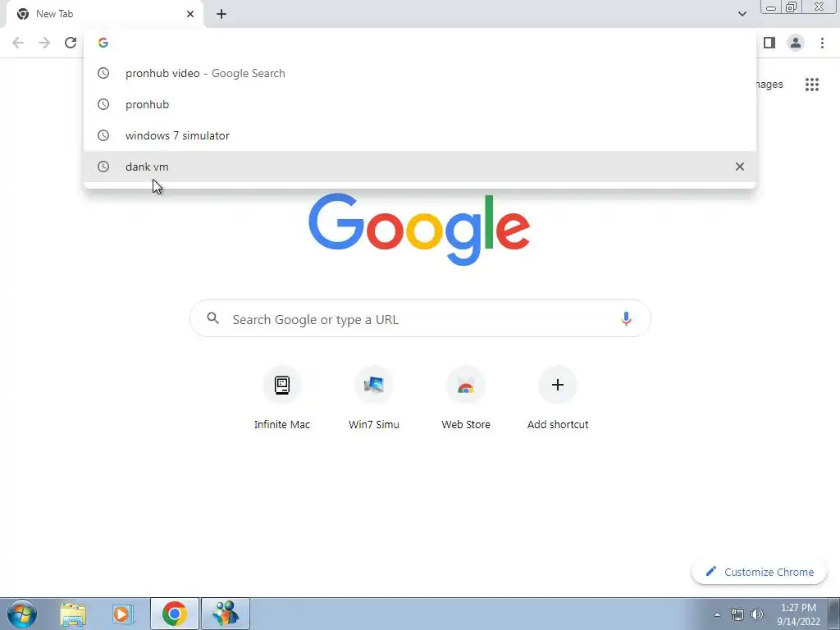This screenshot has width=840, height=630.
Task: Click the Google logo
Action: pos(419,230)
